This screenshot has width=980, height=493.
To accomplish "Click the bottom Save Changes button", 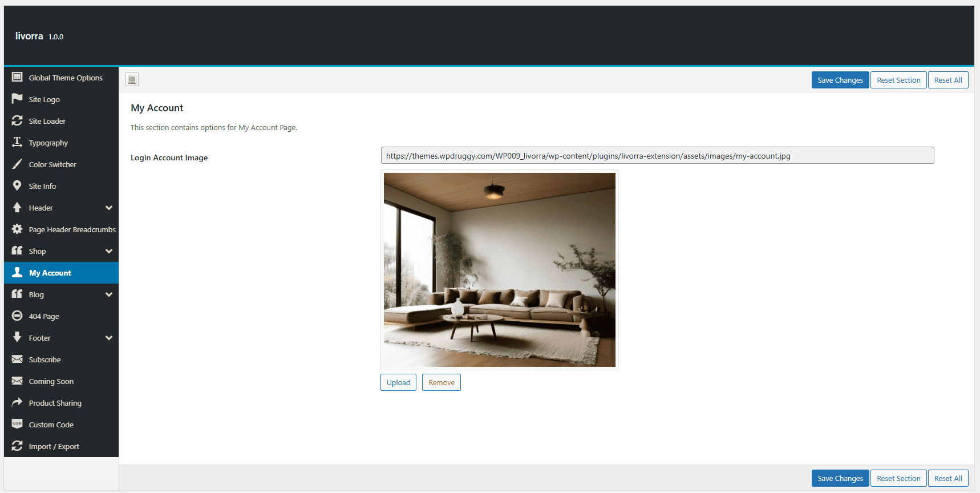I will tap(840, 478).
